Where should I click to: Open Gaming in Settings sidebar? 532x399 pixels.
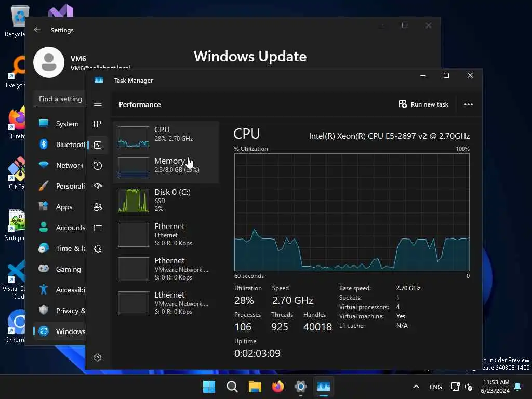(60, 269)
